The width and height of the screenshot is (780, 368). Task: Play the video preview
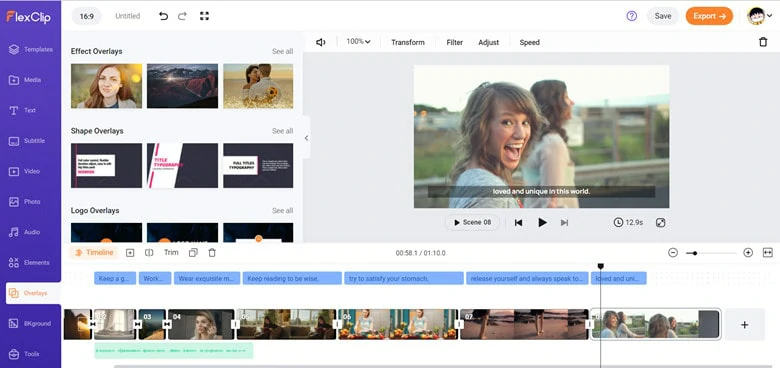pyautogui.click(x=542, y=222)
